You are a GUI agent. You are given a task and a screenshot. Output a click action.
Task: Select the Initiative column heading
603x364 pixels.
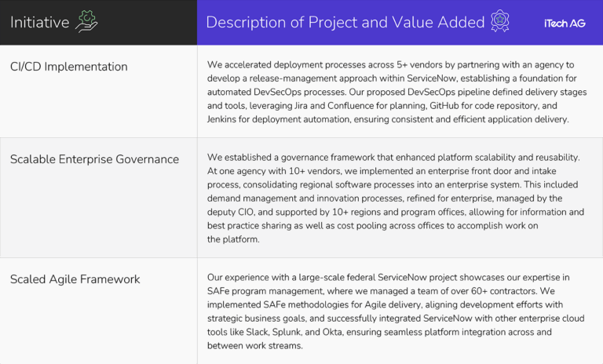(39, 23)
